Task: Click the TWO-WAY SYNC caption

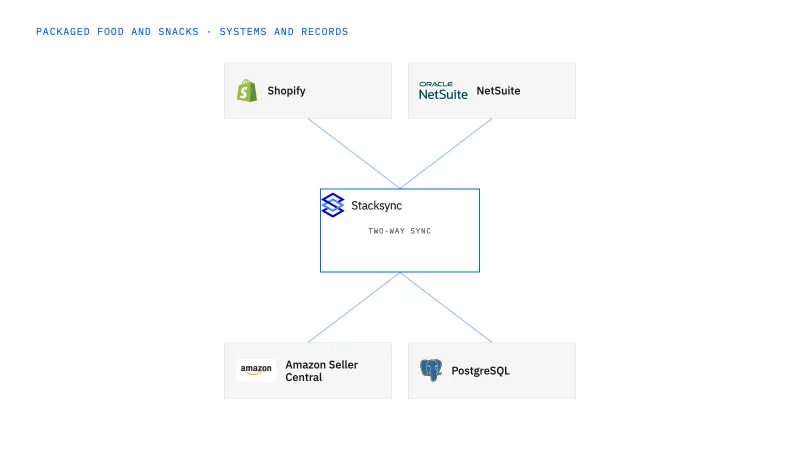Action: [x=399, y=231]
